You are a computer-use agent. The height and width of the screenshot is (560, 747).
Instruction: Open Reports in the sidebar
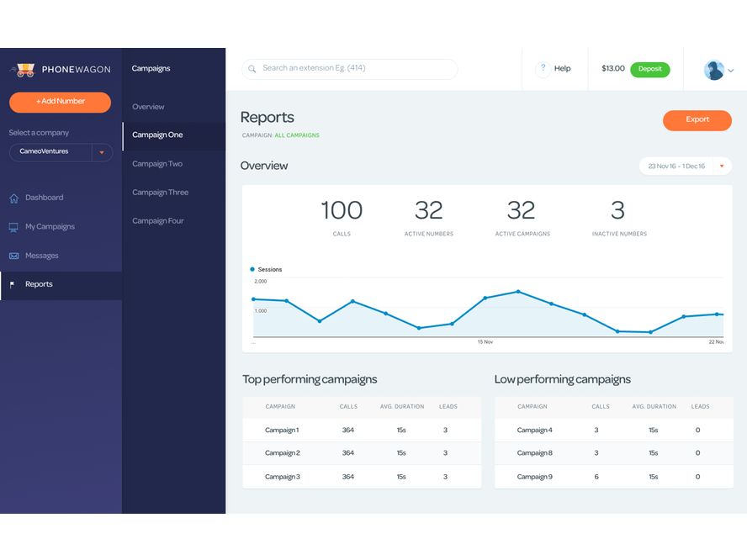[61, 285]
